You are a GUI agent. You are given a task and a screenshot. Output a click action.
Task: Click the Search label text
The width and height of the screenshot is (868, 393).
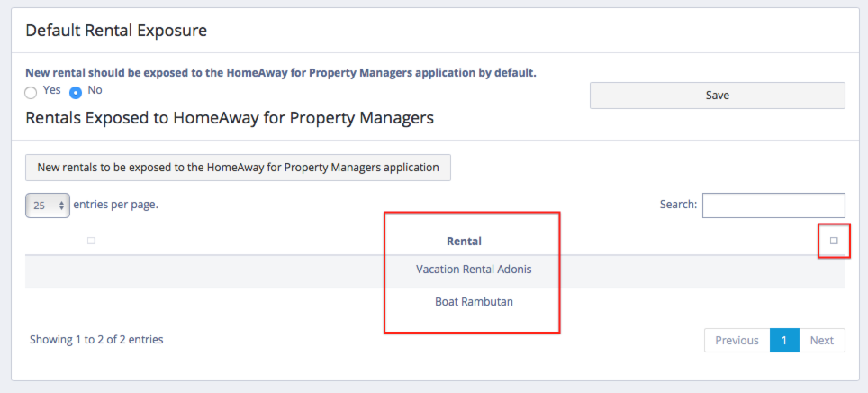coord(678,206)
